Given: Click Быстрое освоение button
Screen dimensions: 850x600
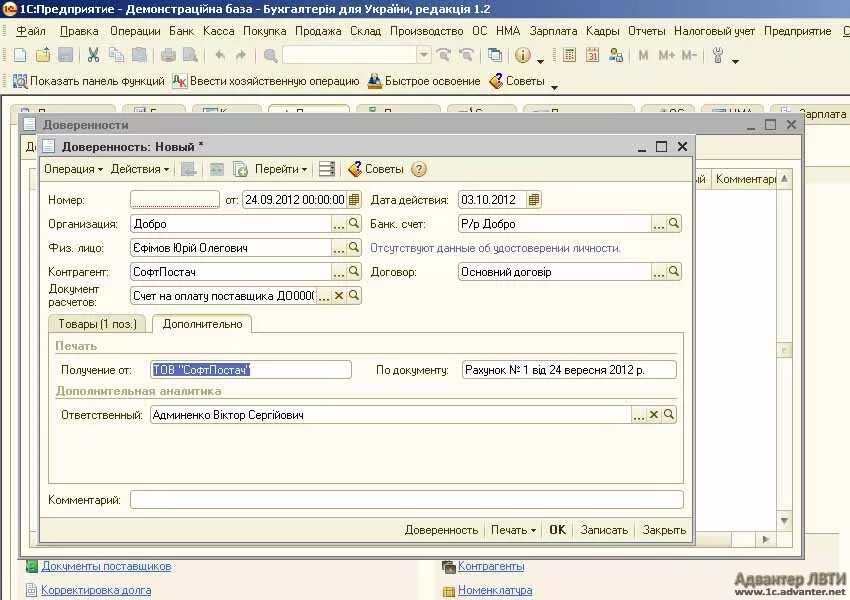Looking at the screenshot, I should coord(424,81).
